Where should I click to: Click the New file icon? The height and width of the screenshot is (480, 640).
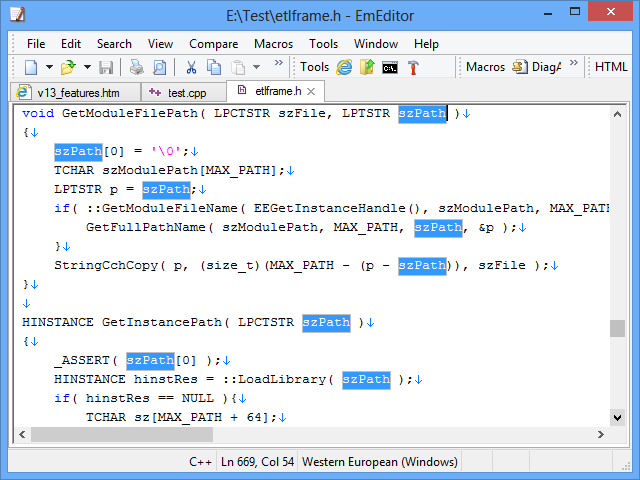pyautogui.click(x=31, y=67)
